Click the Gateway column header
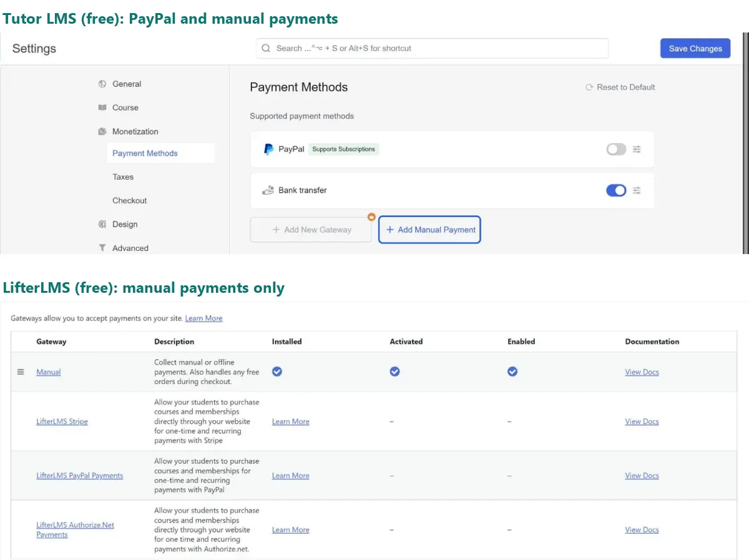The image size is (749, 560). click(x=51, y=341)
